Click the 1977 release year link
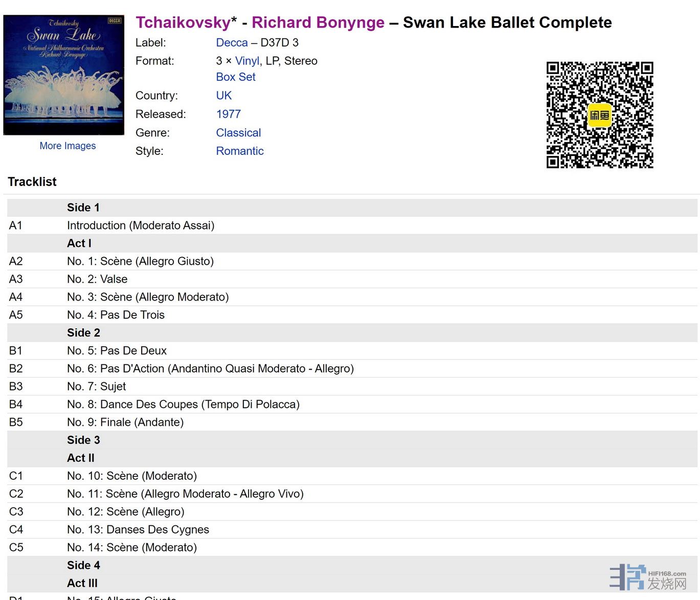Viewport: 700px width, 600px height. click(x=228, y=114)
